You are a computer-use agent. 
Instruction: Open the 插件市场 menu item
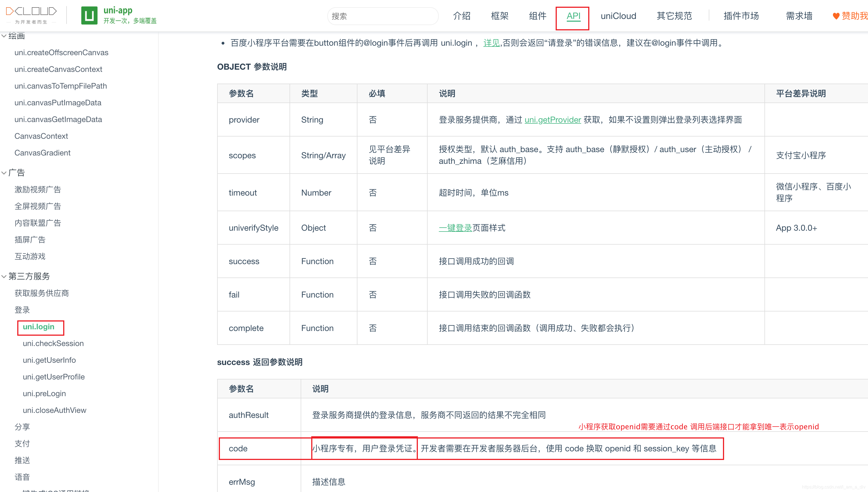(x=741, y=16)
